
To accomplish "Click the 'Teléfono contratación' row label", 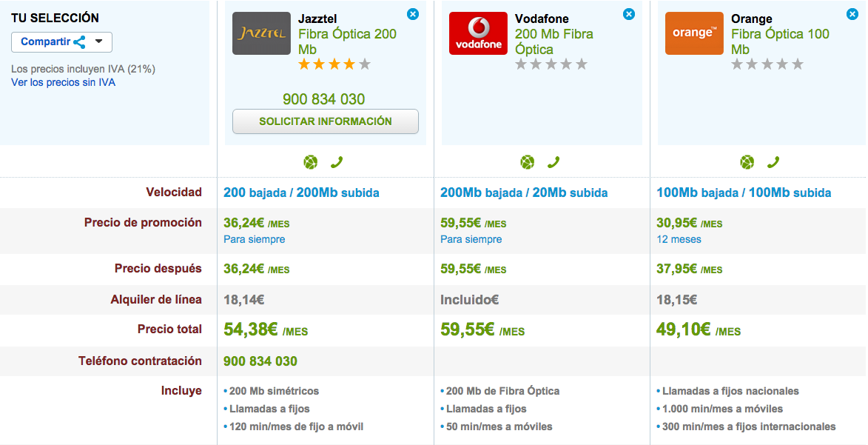I will (x=140, y=361).
